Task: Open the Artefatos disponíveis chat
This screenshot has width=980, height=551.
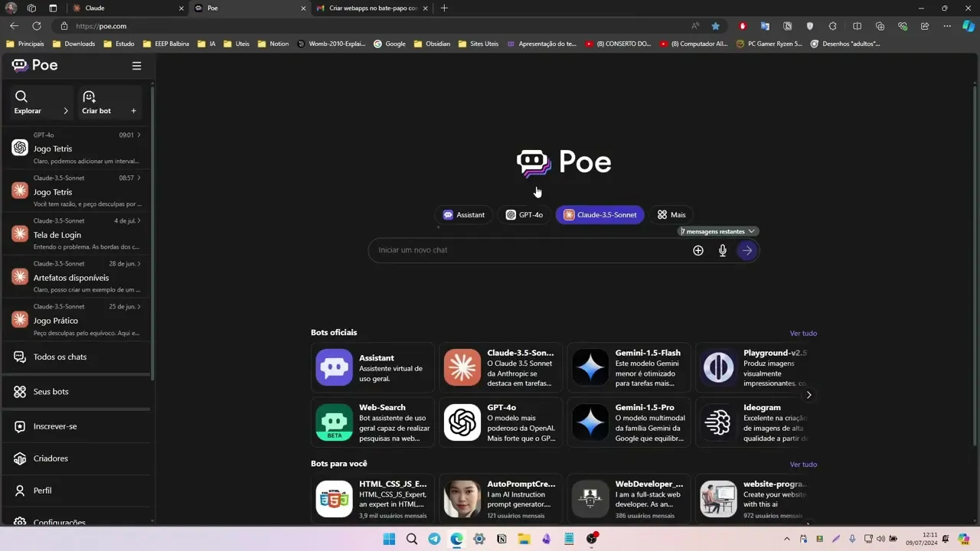Action: 77,276
